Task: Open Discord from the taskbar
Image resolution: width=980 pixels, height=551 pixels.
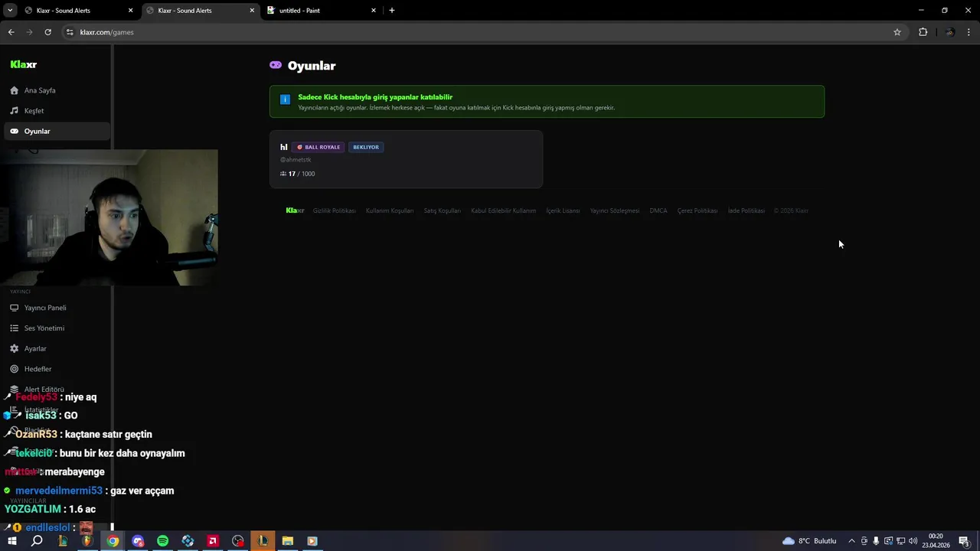Action: coord(138,541)
